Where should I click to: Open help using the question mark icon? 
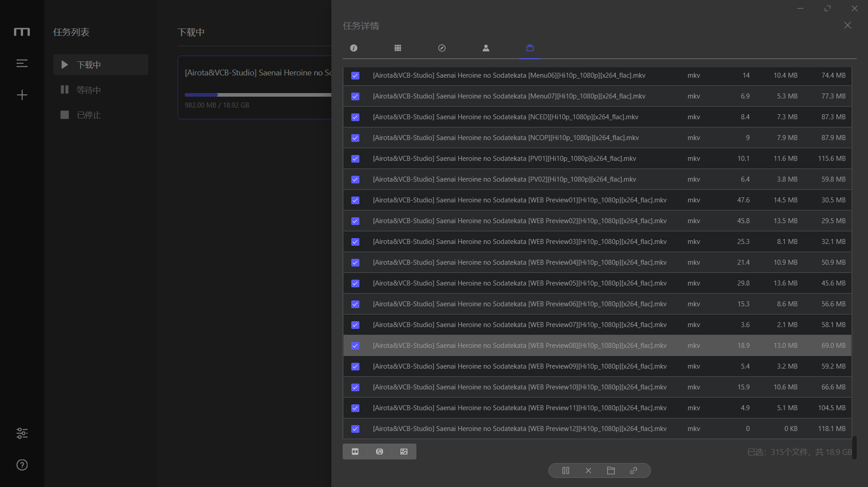22,465
